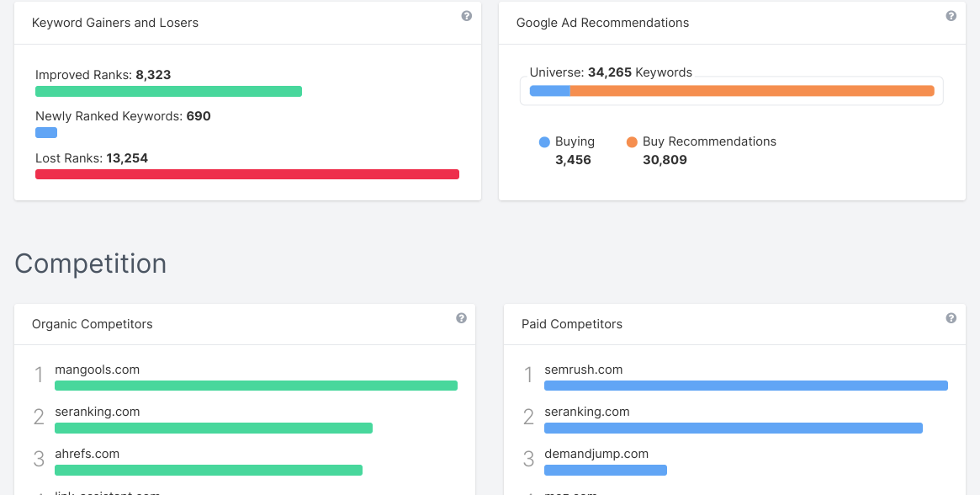Viewport: 980px width, 495px height.
Task: Open help icon for Organic Competitors
Action: [x=461, y=318]
